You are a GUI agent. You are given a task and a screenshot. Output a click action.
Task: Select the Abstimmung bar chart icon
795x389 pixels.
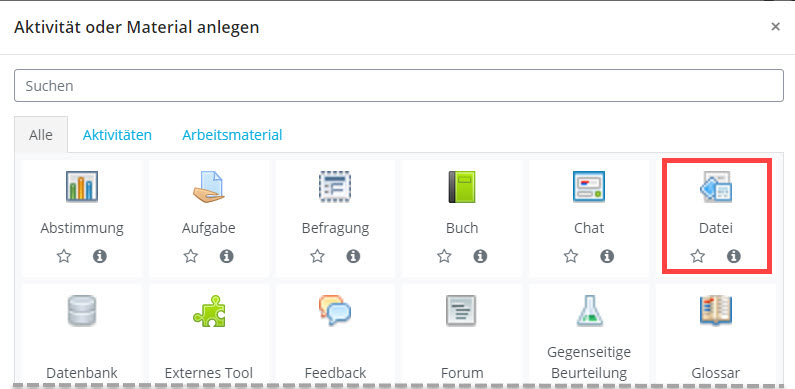point(82,187)
